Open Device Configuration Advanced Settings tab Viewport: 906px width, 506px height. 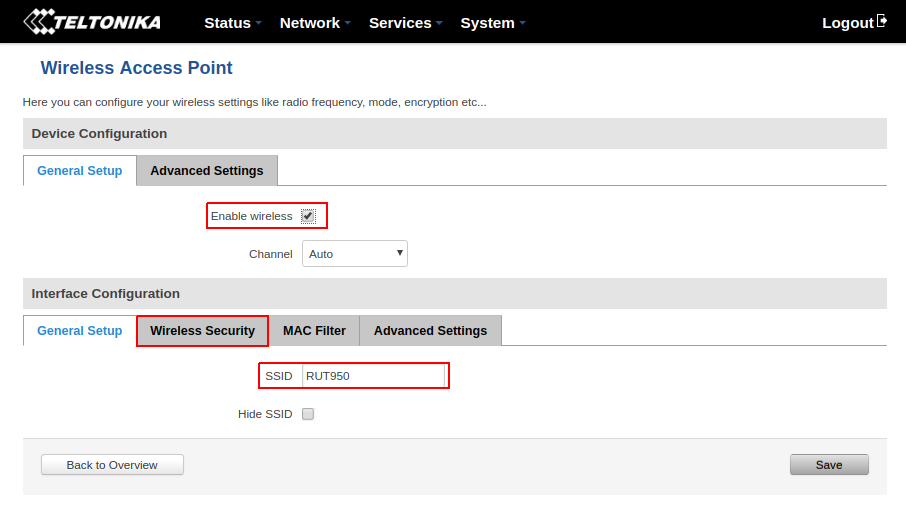point(206,171)
